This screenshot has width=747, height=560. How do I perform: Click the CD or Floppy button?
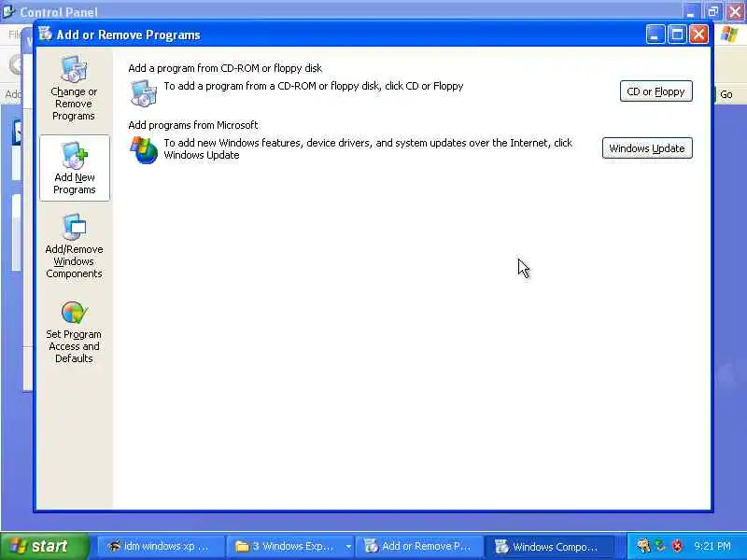pyautogui.click(x=656, y=91)
